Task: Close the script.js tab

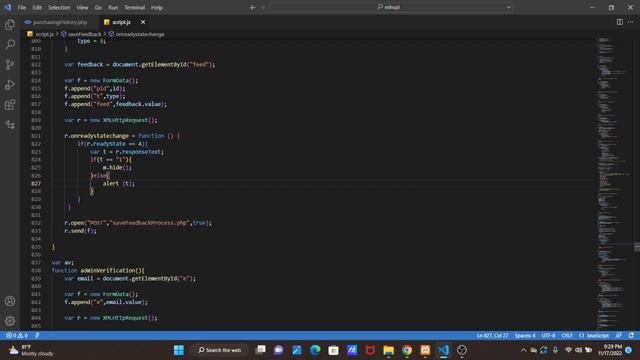Action: (143, 22)
